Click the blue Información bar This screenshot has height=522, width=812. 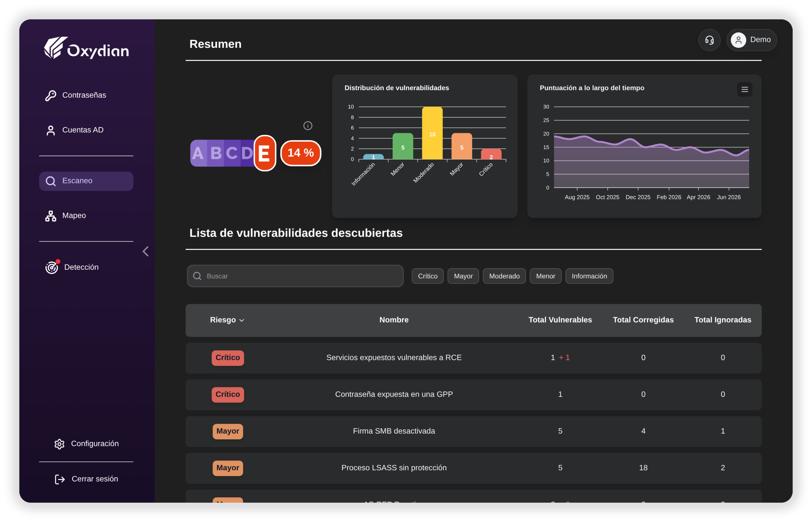(373, 157)
